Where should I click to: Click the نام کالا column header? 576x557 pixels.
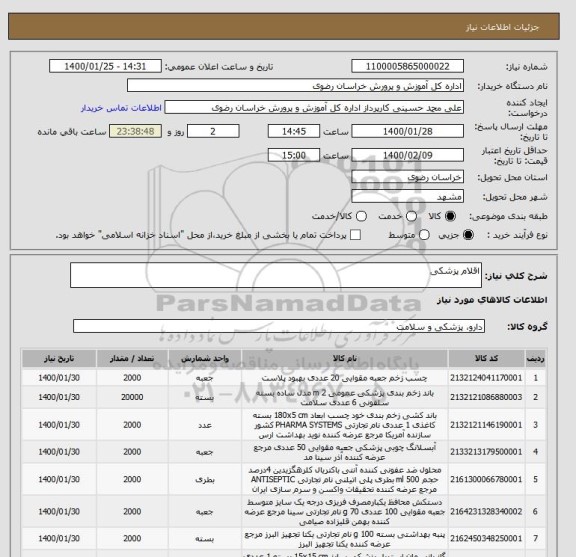tap(345, 359)
